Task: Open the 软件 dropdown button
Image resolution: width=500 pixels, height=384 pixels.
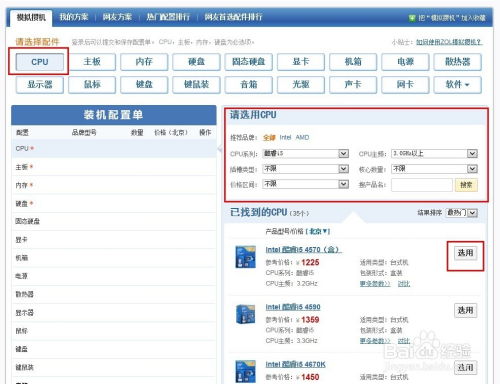Action: point(457,85)
